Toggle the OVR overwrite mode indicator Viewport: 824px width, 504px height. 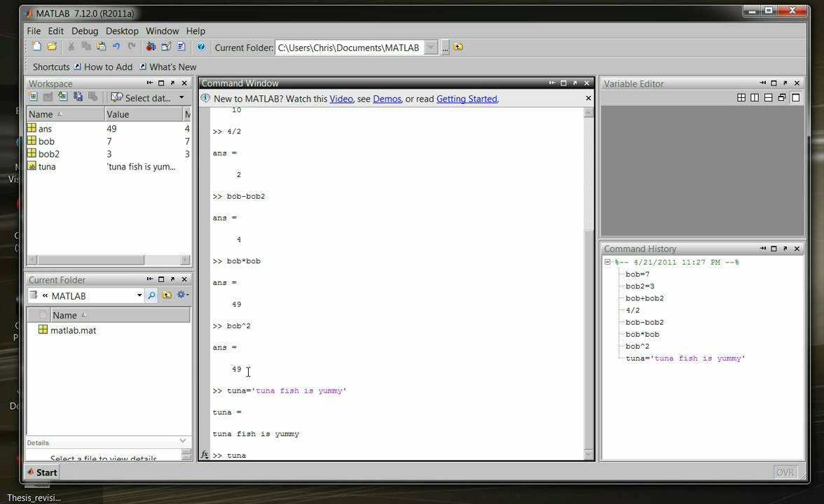(785, 472)
